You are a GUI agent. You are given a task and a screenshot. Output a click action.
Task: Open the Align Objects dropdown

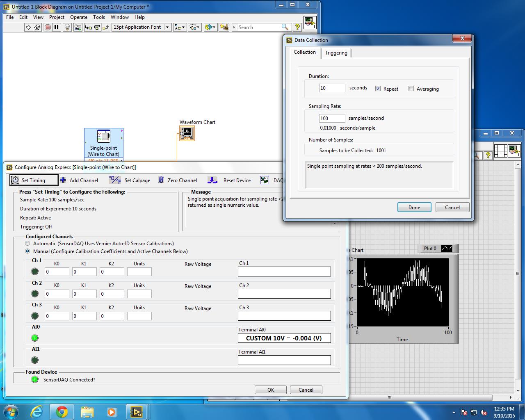click(180, 27)
